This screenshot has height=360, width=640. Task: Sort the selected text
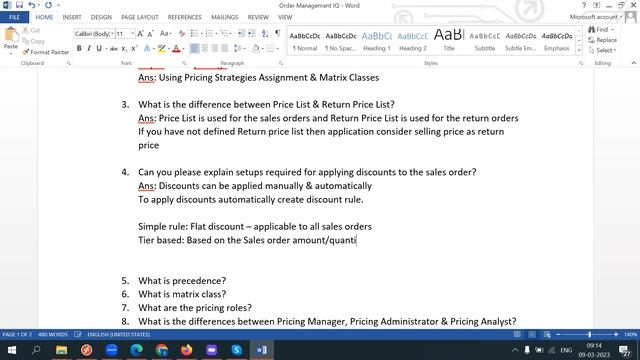tap(265, 34)
